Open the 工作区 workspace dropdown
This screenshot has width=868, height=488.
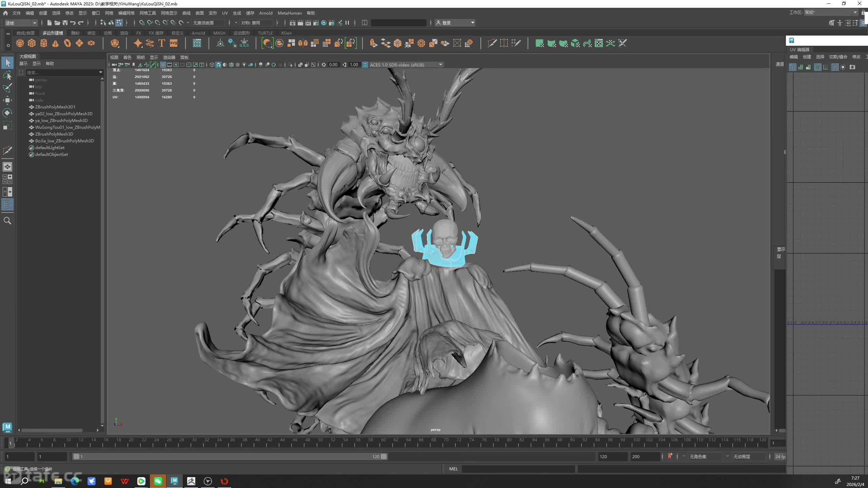click(x=831, y=13)
